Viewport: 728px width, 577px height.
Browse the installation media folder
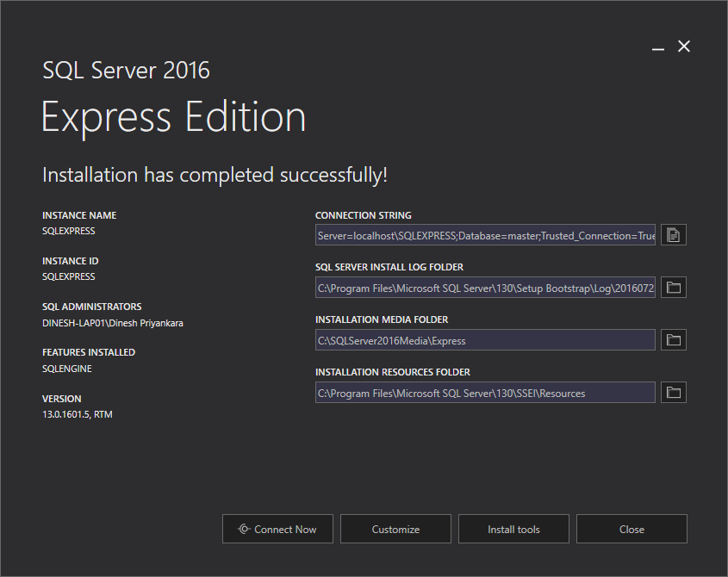point(673,339)
